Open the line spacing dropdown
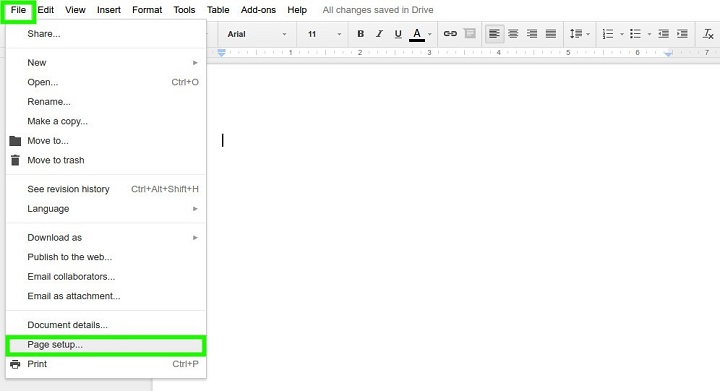This screenshot has width=720, height=391. click(579, 34)
